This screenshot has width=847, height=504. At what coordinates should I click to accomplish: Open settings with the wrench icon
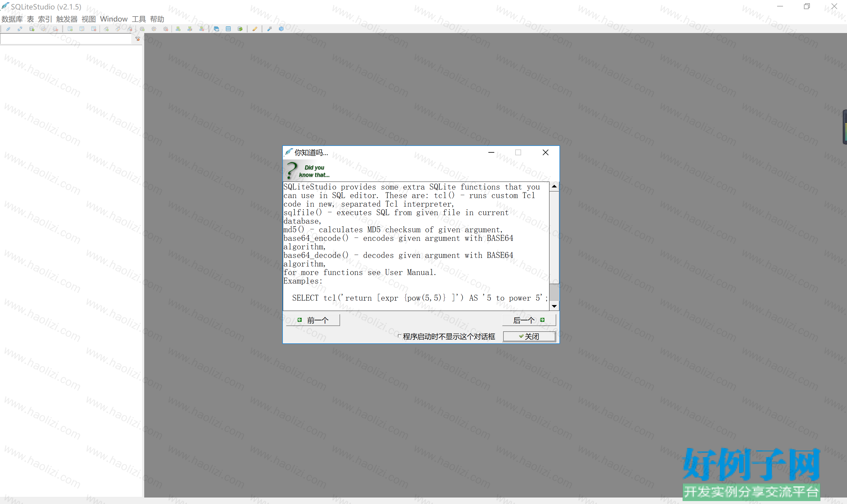(270, 29)
